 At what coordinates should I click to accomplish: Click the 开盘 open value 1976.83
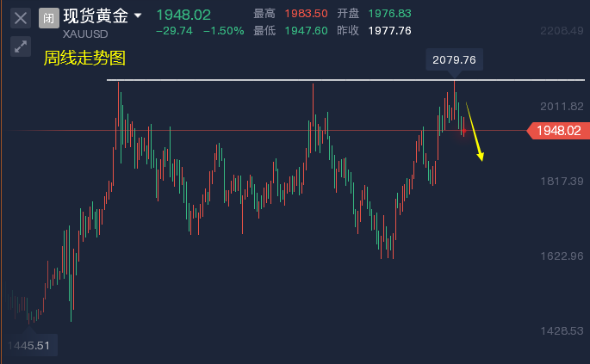(389, 15)
